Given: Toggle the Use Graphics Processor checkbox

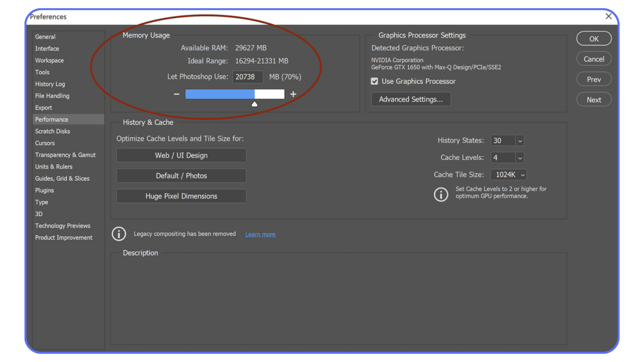Looking at the screenshot, I should (x=374, y=81).
